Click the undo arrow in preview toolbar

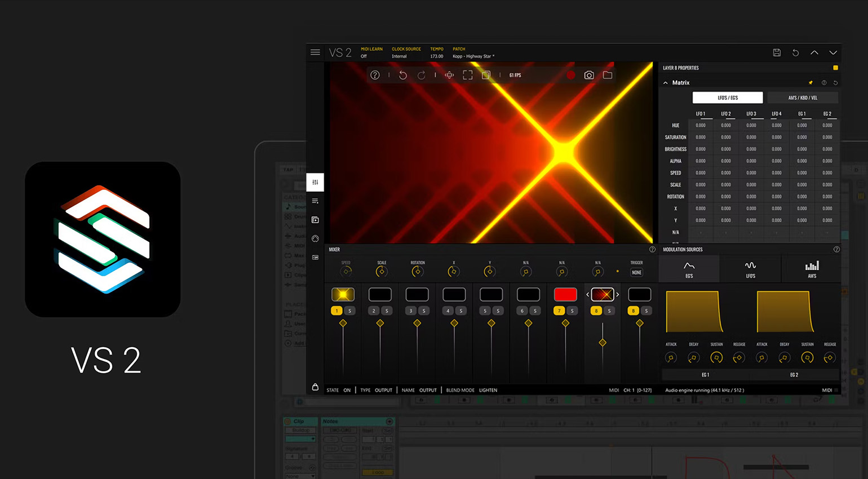[403, 75]
